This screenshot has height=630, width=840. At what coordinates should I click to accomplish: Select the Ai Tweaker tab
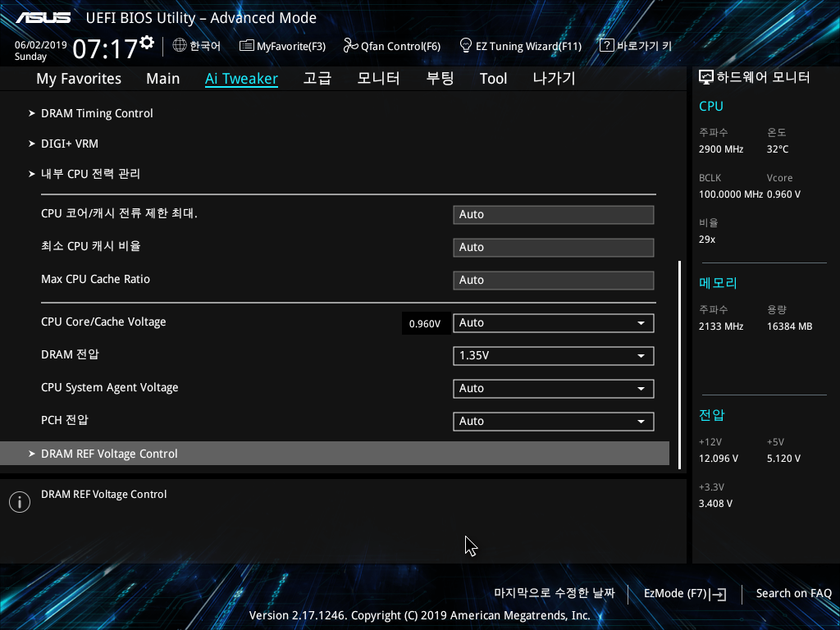(241, 79)
